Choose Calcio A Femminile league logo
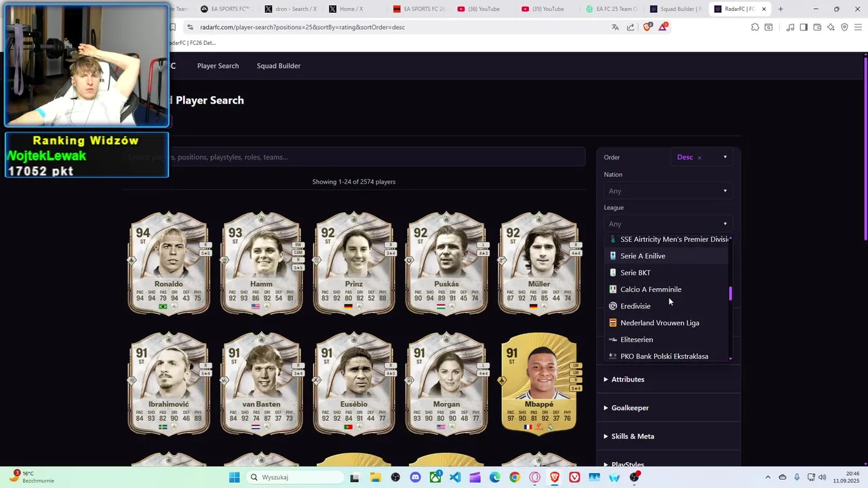868x488 pixels. (613, 289)
